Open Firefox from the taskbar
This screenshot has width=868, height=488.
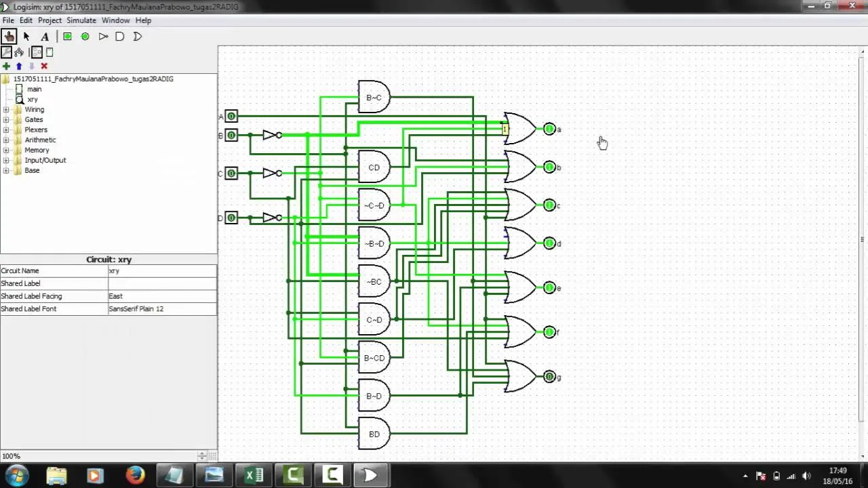(135, 476)
